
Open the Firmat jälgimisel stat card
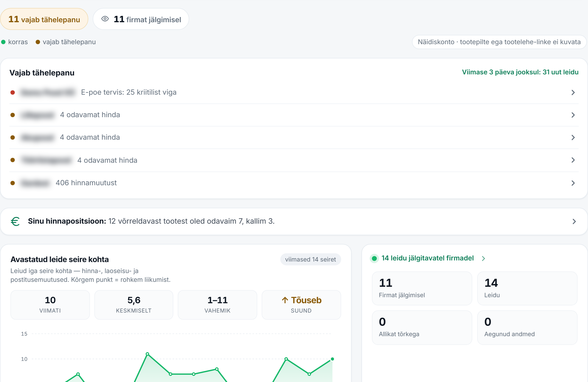pos(422,288)
